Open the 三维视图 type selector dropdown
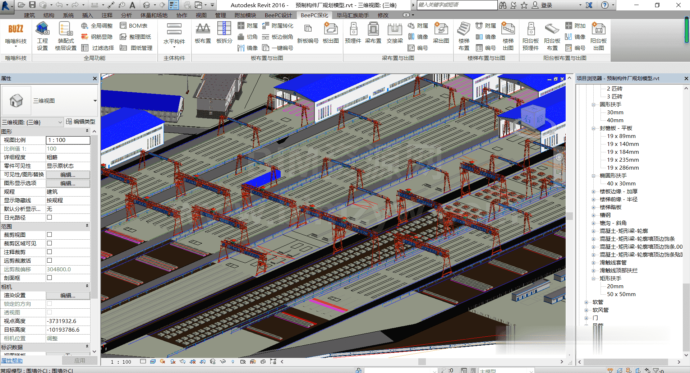 click(x=49, y=101)
